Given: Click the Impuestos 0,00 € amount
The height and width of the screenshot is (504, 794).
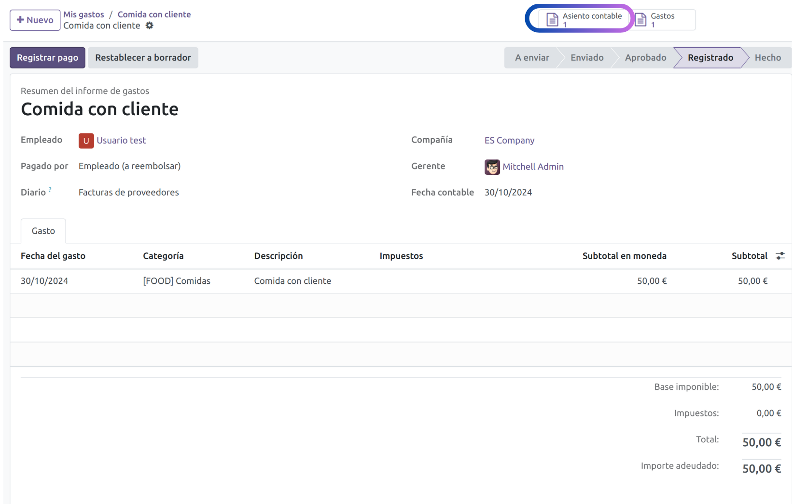Looking at the screenshot, I should [x=769, y=413].
